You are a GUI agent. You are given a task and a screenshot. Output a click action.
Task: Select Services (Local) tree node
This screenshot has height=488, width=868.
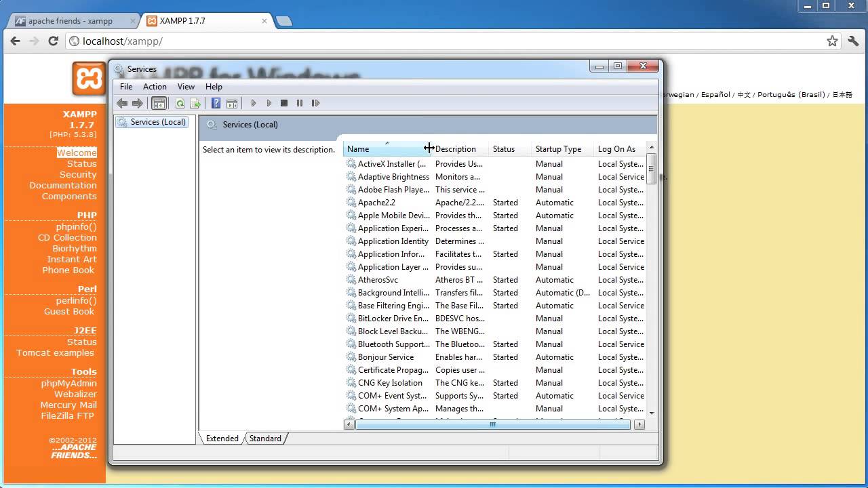[x=151, y=122]
